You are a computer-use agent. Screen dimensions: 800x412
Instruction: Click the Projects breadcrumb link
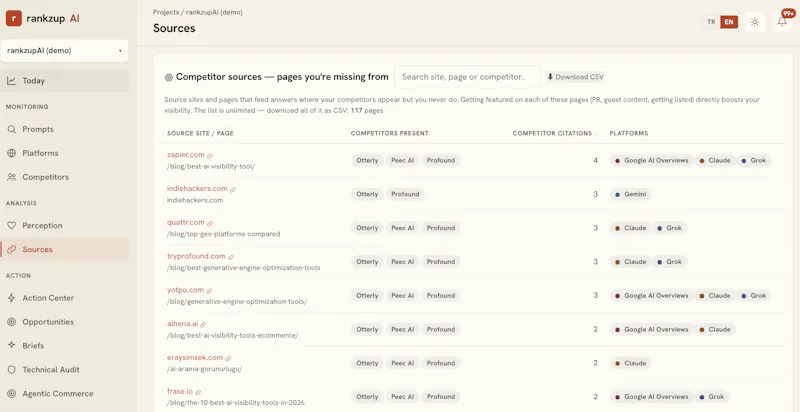(x=166, y=12)
